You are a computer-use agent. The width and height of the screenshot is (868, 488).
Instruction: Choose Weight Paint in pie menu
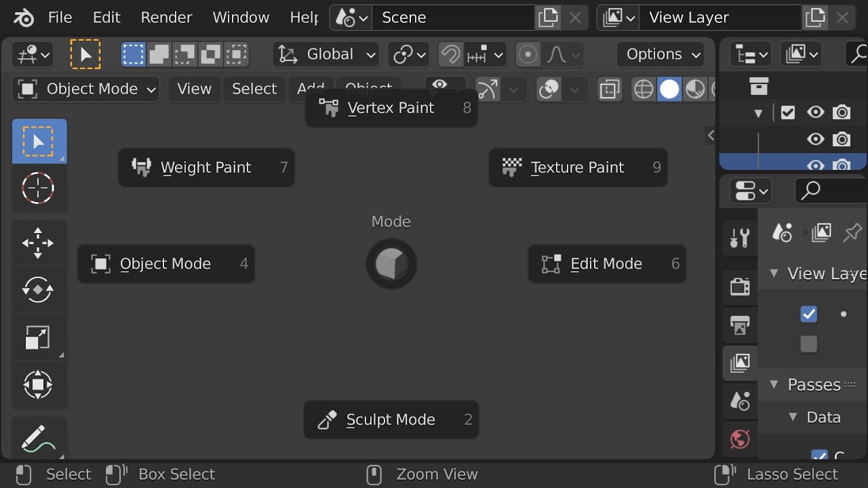click(206, 167)
